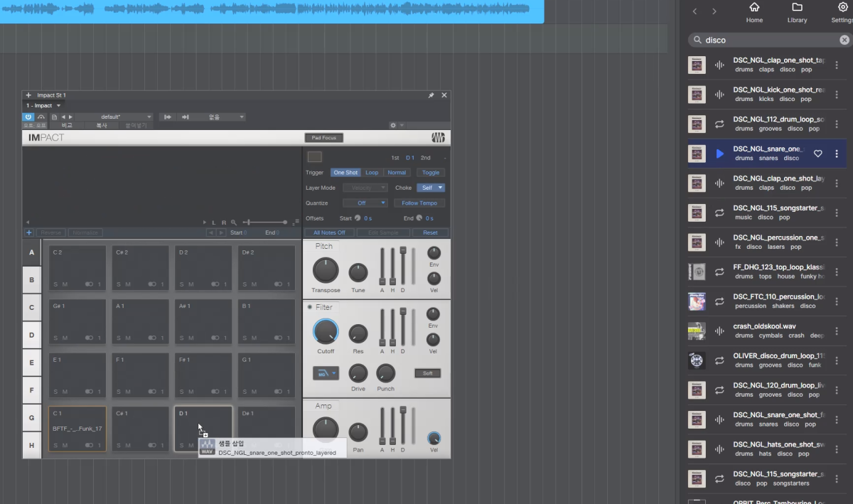Screen dimensions: 853x504
Task: Open Settings in the sample browser
Action: [842, 12]
